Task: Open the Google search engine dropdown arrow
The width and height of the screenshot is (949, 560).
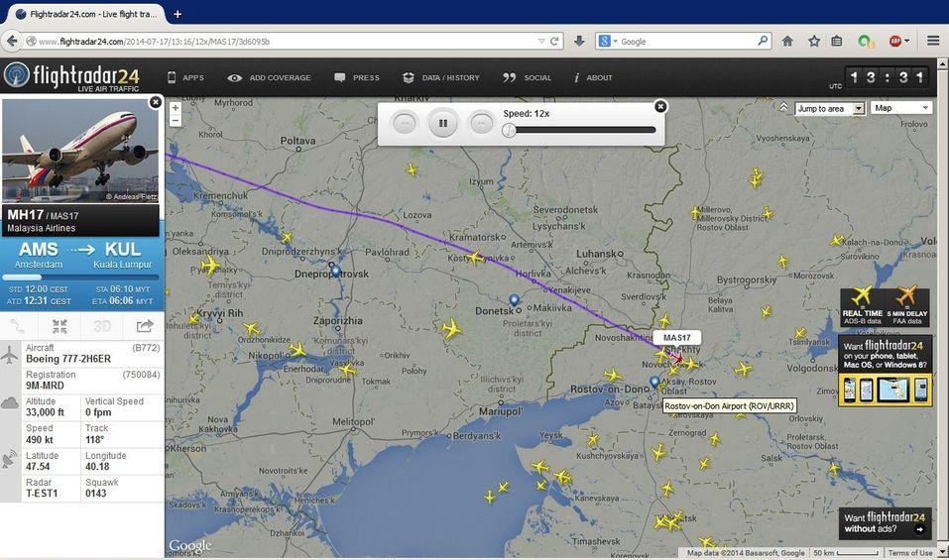Action: pyautogui.click(x=615, y=41)
